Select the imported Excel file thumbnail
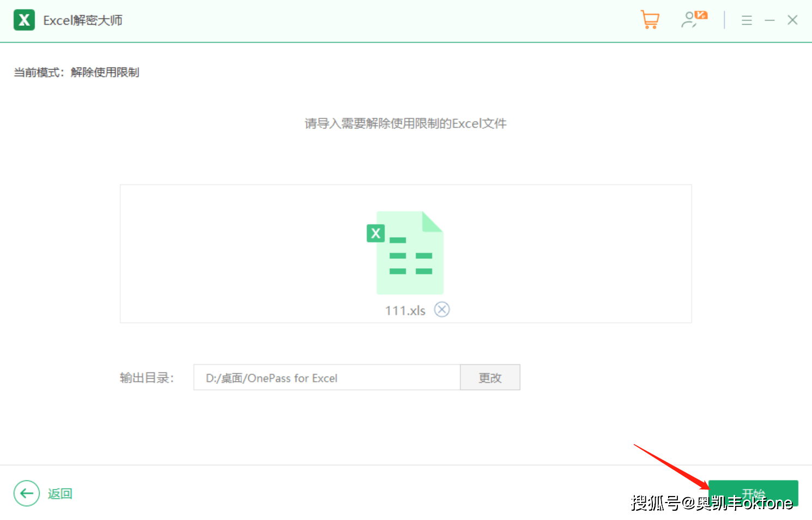The image size is (812, 520). point(405,252)
